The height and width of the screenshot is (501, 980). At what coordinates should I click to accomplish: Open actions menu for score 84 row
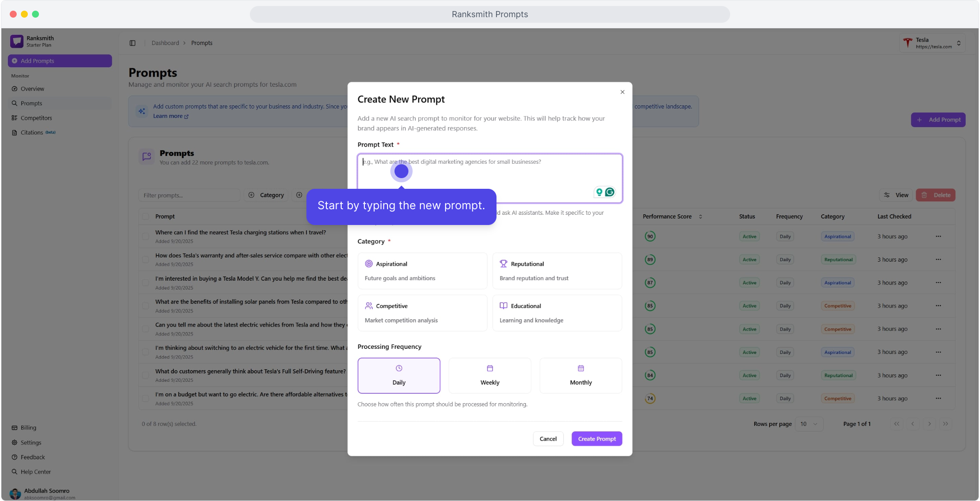[938, 375]
